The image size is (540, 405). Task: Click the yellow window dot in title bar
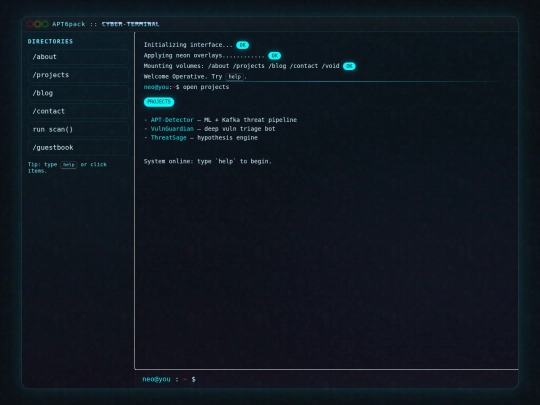(38, 24)
